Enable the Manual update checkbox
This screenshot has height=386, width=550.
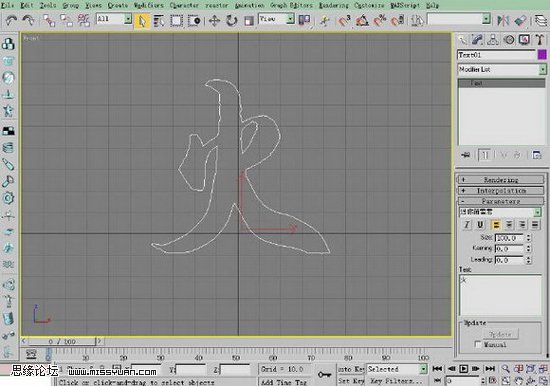point(477,344)
